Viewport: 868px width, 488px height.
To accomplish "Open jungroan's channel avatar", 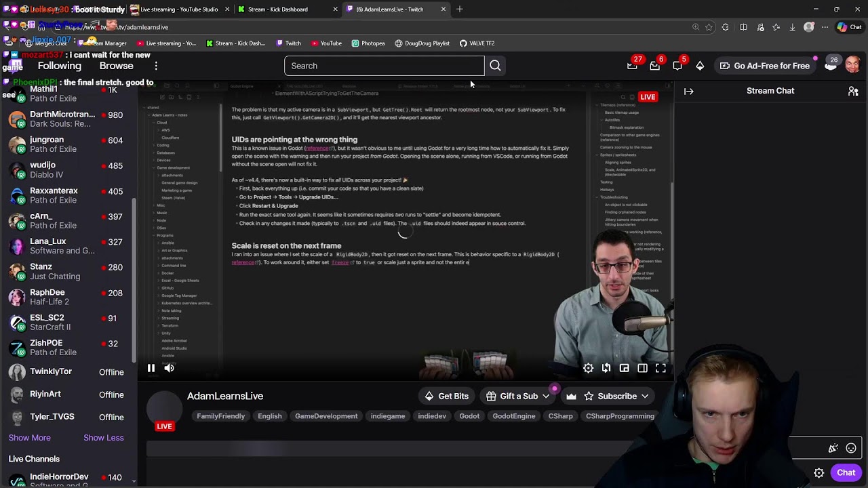I will pyautogui.click(x=18, y=144).
